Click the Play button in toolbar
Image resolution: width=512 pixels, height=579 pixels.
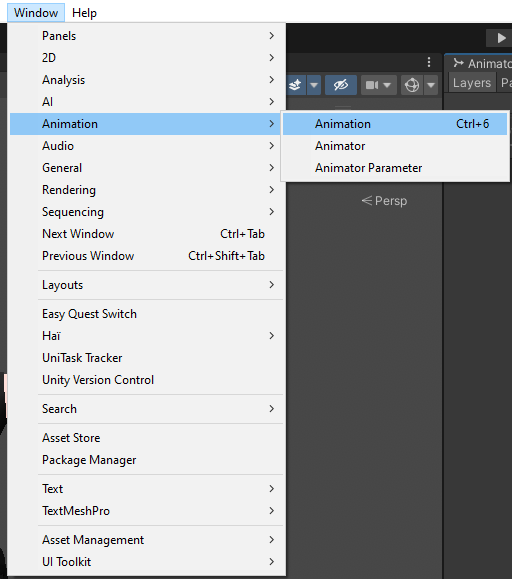[x=500, y=38]
